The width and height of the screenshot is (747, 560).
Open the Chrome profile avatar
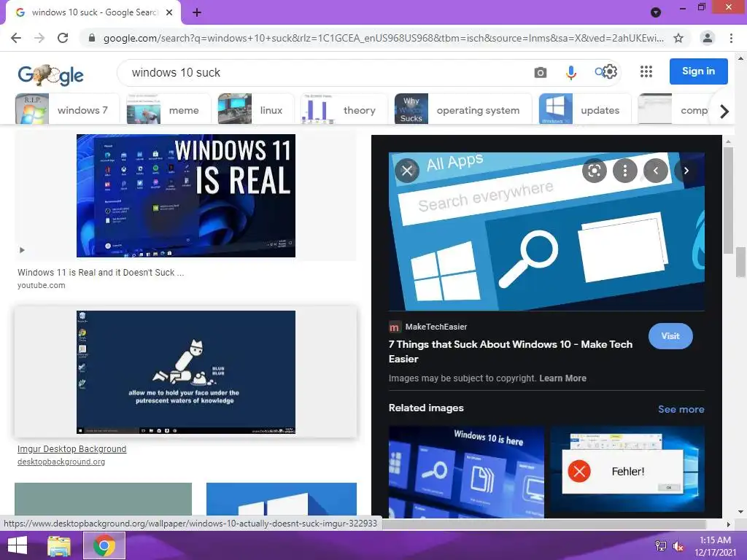coord(708,38)
